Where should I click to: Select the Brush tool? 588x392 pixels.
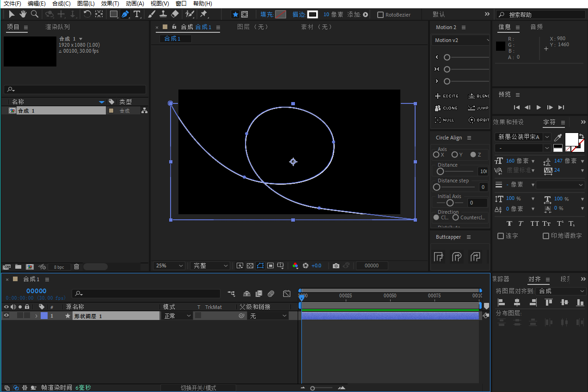coord(152,14)
